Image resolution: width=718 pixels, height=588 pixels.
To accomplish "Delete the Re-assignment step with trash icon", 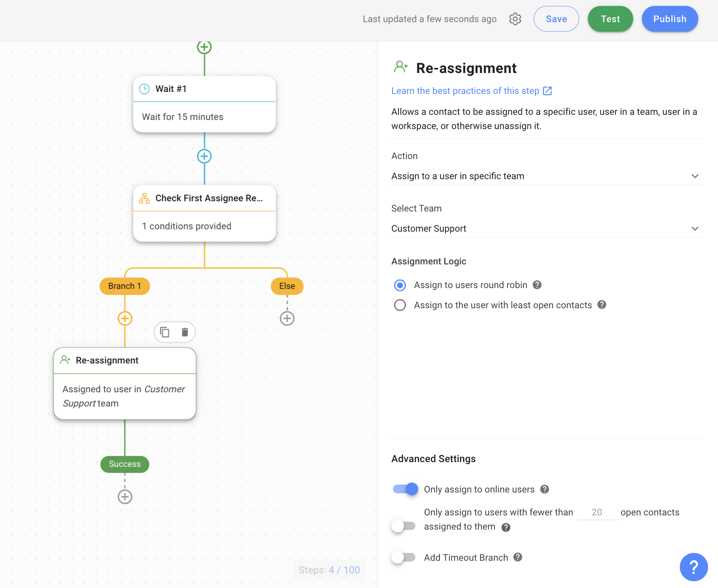I will click(185, 332).
